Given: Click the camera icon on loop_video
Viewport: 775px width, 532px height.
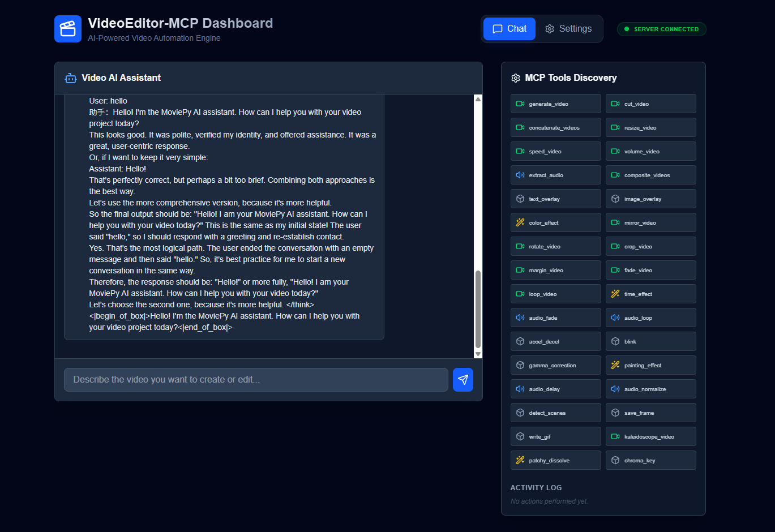Looking at the screenshot, I should tap(520, 294).
